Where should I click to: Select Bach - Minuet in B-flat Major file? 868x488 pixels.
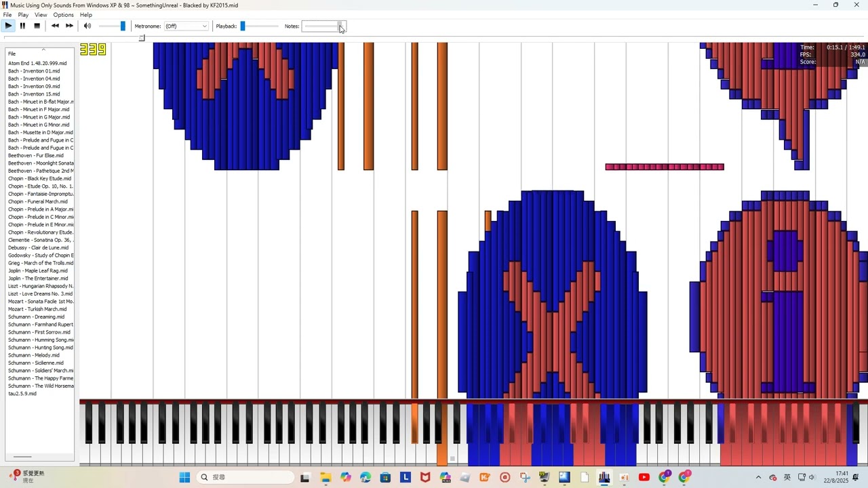pyautogui.click(x=41, y=102)
